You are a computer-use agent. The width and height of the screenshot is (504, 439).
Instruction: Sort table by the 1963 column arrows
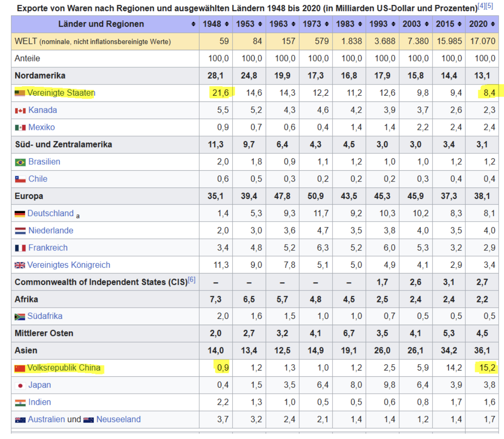[293, 24]
